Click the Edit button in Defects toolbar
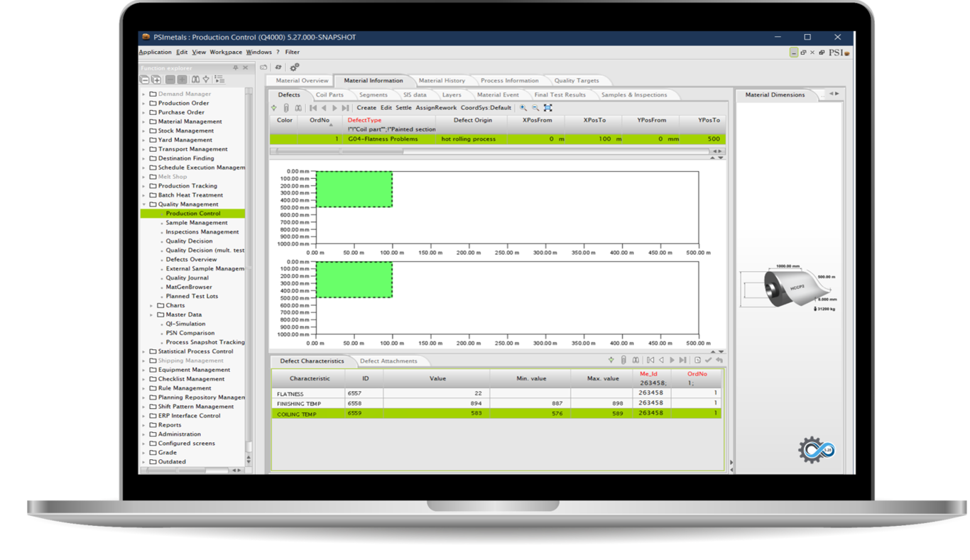This screenshot has height=560, width=970. pyautogui.click(x=386, y=108)
